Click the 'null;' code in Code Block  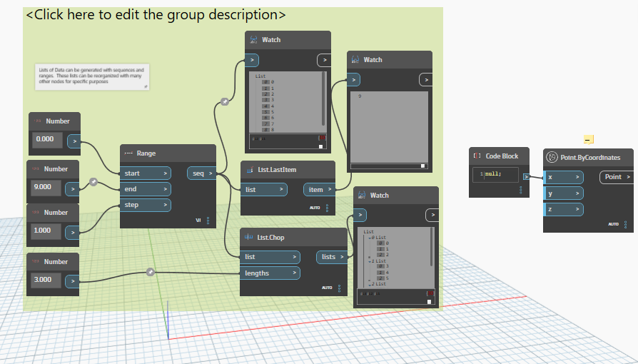pyautogui.click(x=493, y=174)
